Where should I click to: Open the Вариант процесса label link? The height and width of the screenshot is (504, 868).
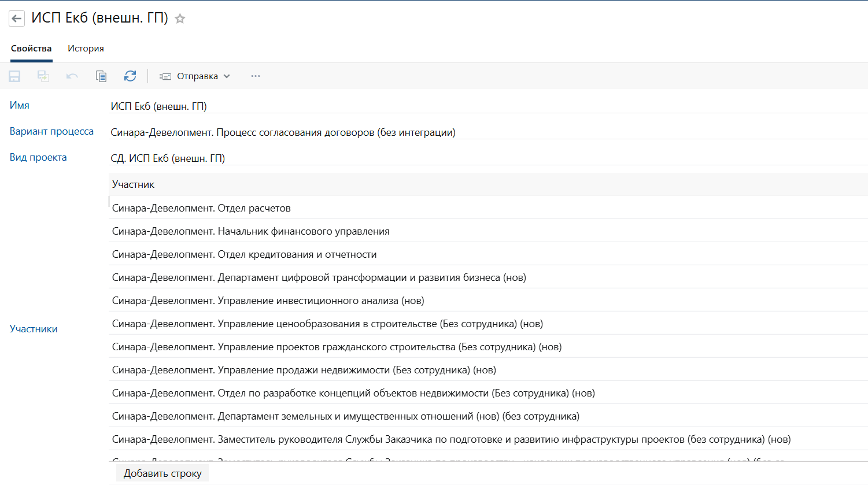pos(51,131)
